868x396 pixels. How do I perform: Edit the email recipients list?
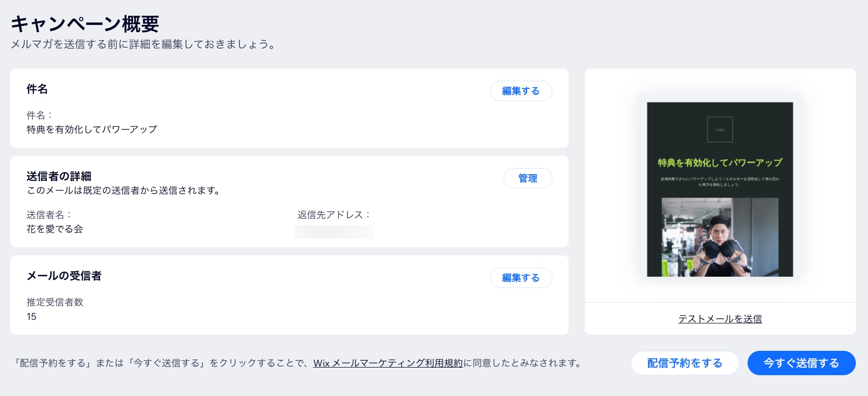[x=520, y=278]
